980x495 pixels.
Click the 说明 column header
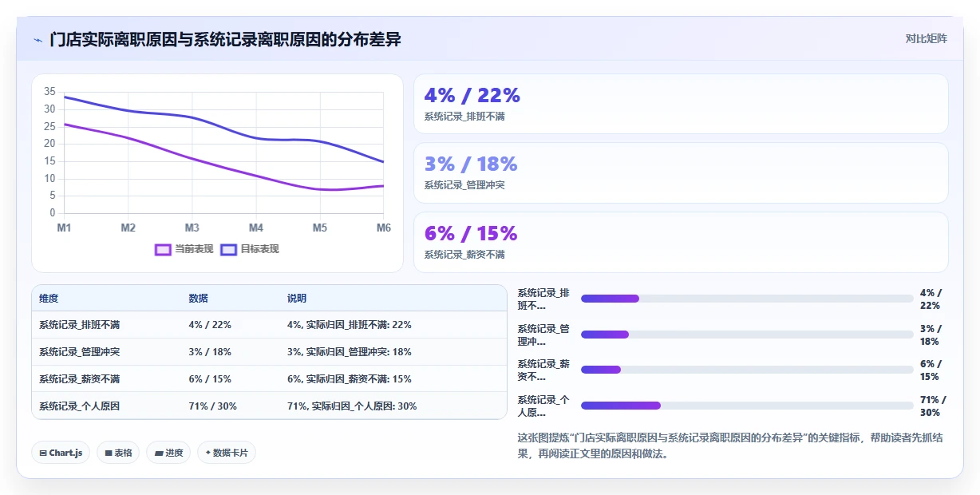[x=297, y=299]
